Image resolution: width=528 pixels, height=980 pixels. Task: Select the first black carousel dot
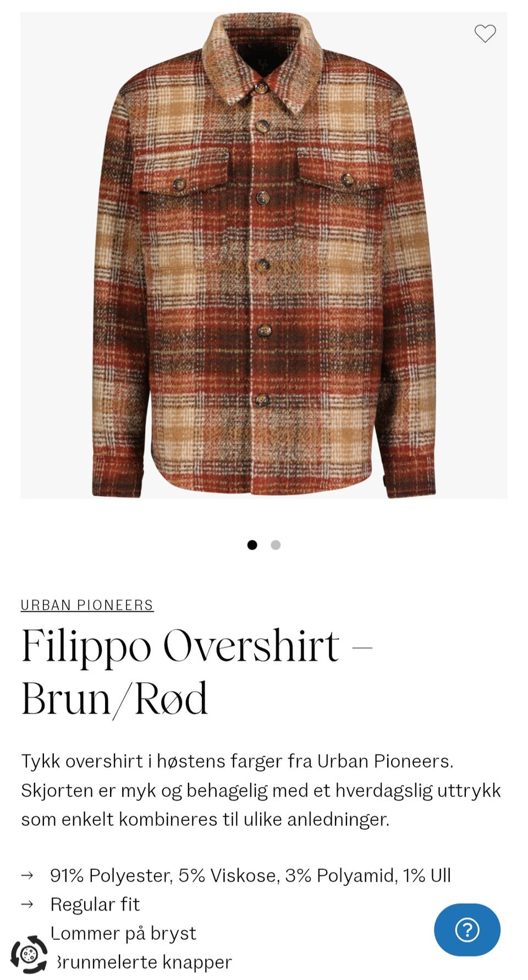(252, 545)
